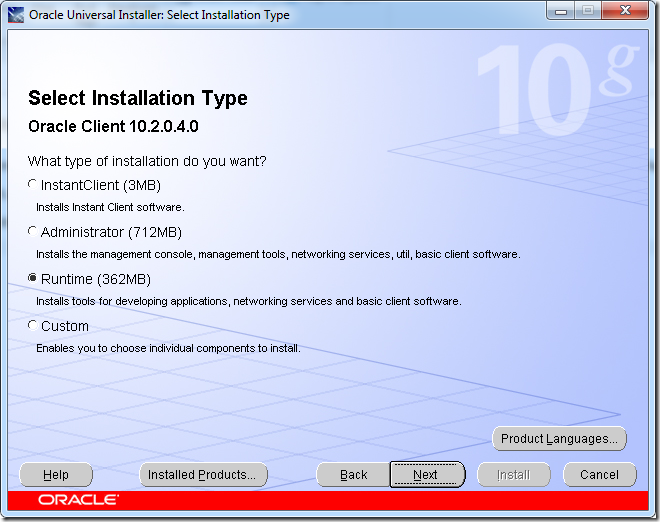The height and width of the screenshot is (522, 660).
Task: Click the Help button
Action: tap(56, 475)
